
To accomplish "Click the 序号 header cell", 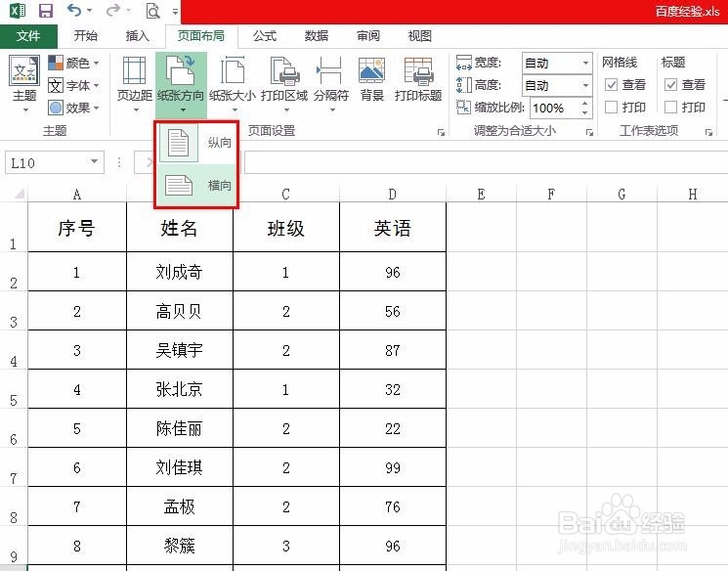I will click(77, 228).
